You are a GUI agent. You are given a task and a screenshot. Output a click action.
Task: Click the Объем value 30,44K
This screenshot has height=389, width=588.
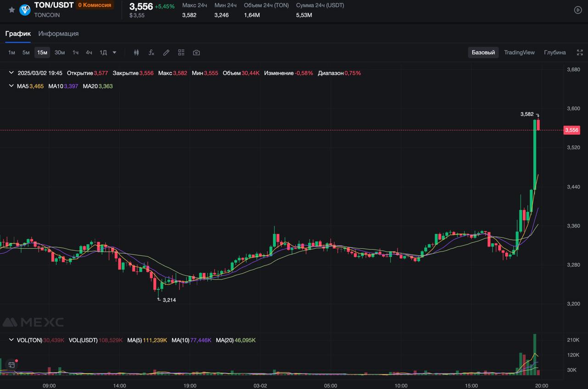click(x=251, y=73)
